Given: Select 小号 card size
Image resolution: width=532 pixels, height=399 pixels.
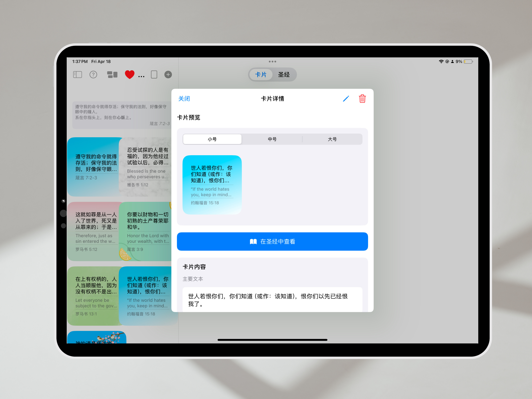Looking at the screenshot, I should point(212,139).
